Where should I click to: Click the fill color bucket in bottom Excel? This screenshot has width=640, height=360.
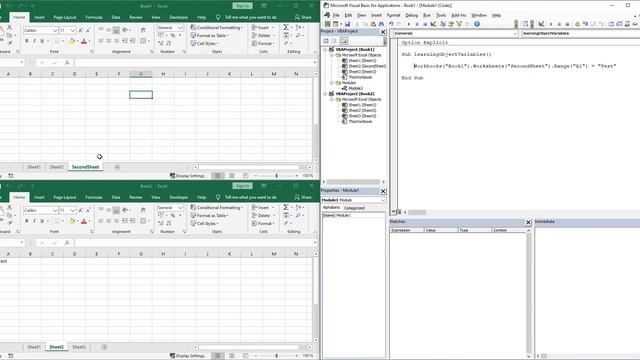72,221
